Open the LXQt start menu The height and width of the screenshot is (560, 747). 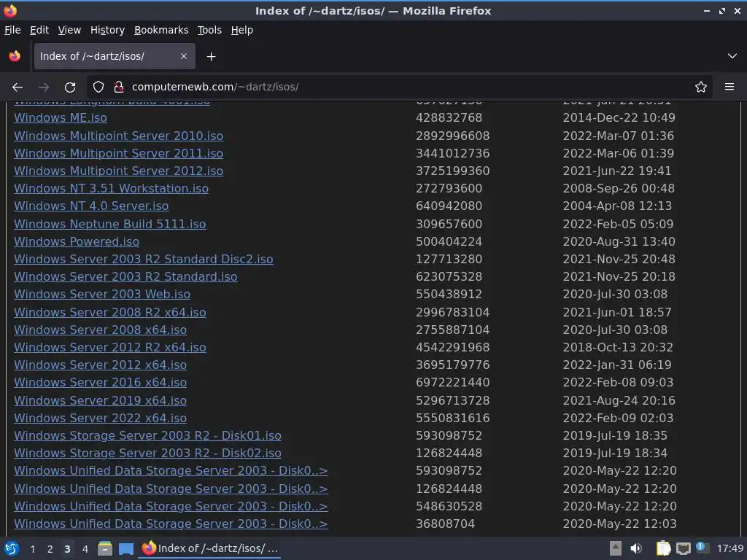click(12, 548)
